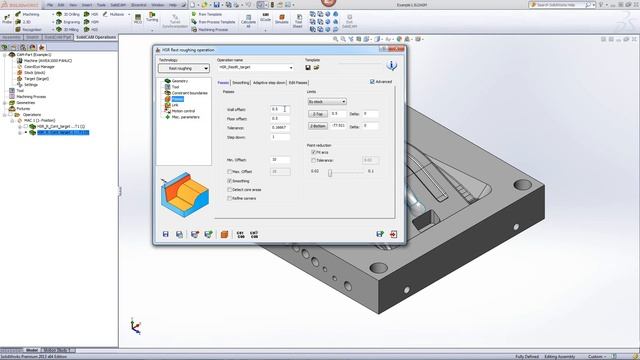Click the Tool Sheet ribbon icon
640x360 pixels.
298,21
